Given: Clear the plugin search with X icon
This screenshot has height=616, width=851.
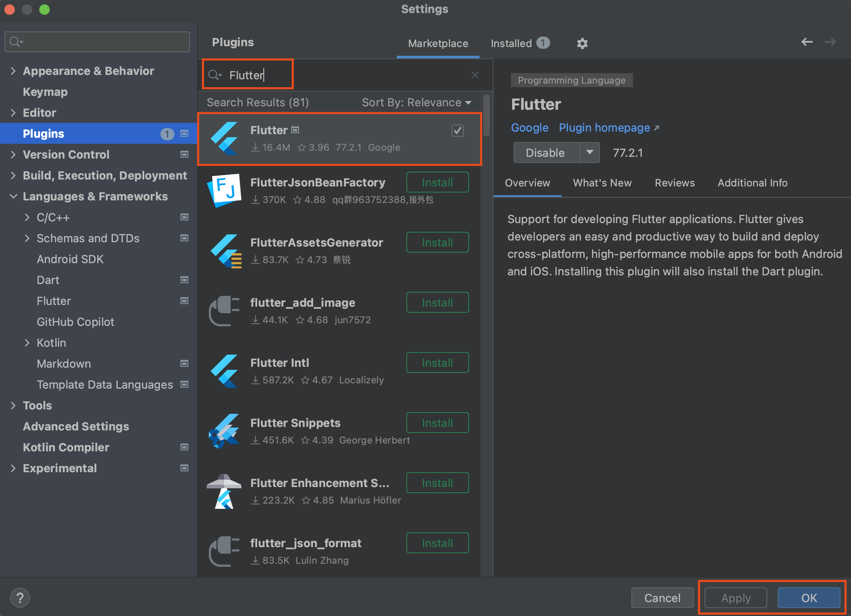Looking at the screenshot, I should [x=475, y=75].
